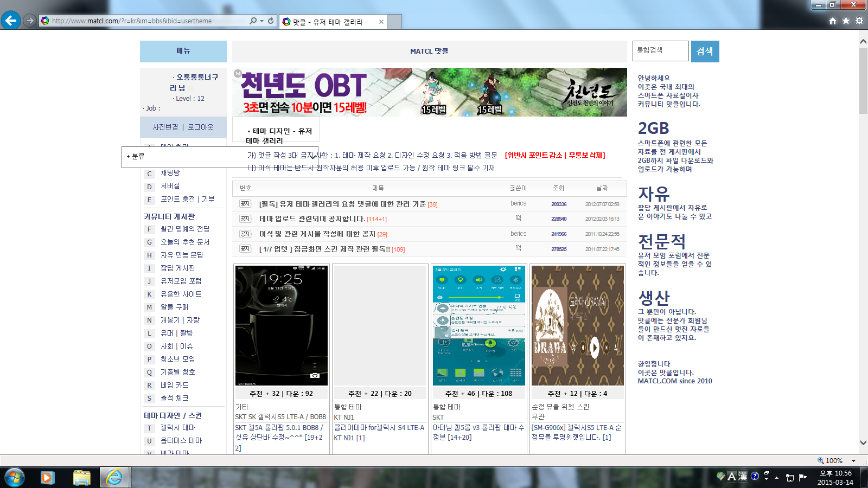Click the browser Back arrow button
Image resolution: width=868 pixels, height=488 pixels.
tap(11, 21)
